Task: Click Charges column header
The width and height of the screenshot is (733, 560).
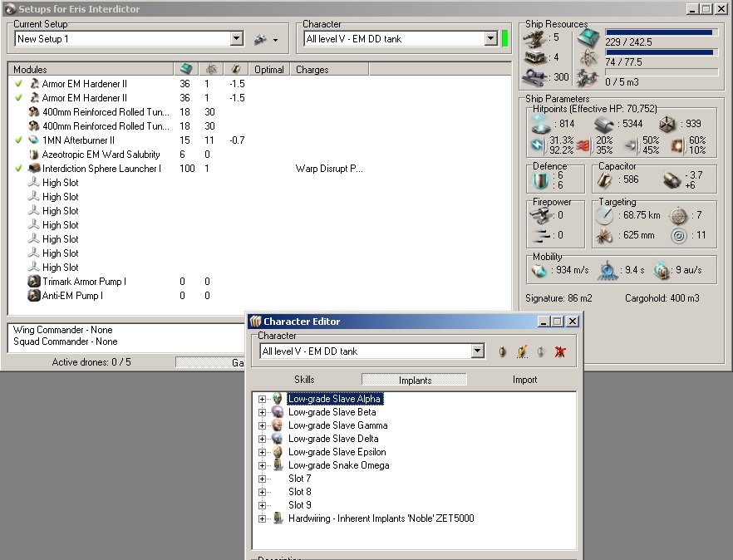Action: [x=330, y=69]
